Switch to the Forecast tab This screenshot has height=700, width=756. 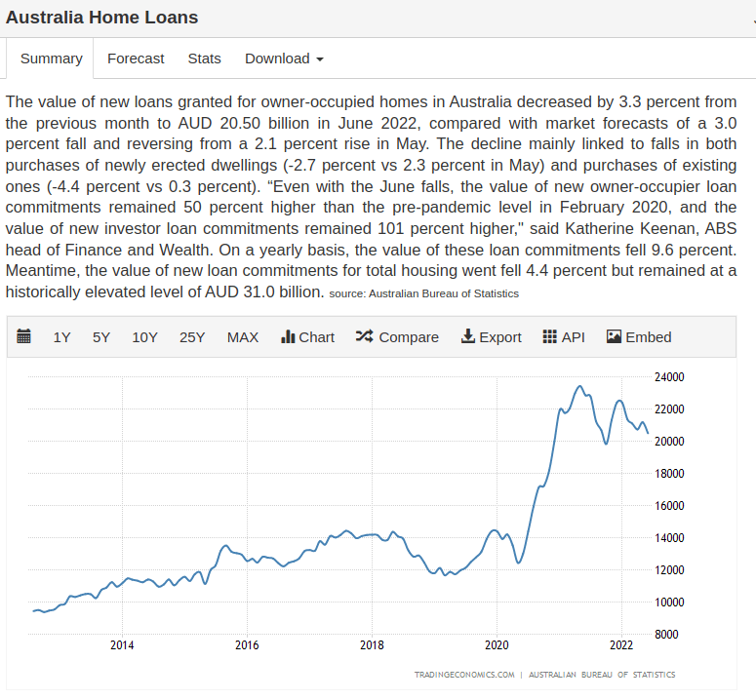pyautogui.click(x=136, y=58)
